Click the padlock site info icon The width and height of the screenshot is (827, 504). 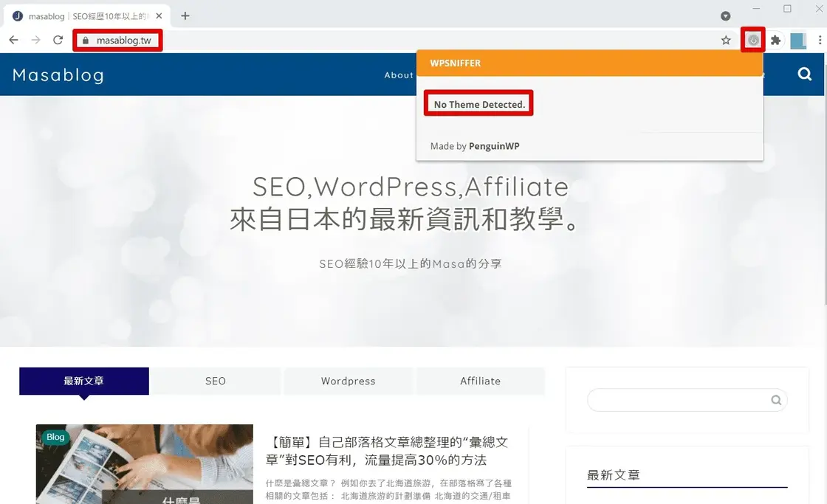point(86,40)
